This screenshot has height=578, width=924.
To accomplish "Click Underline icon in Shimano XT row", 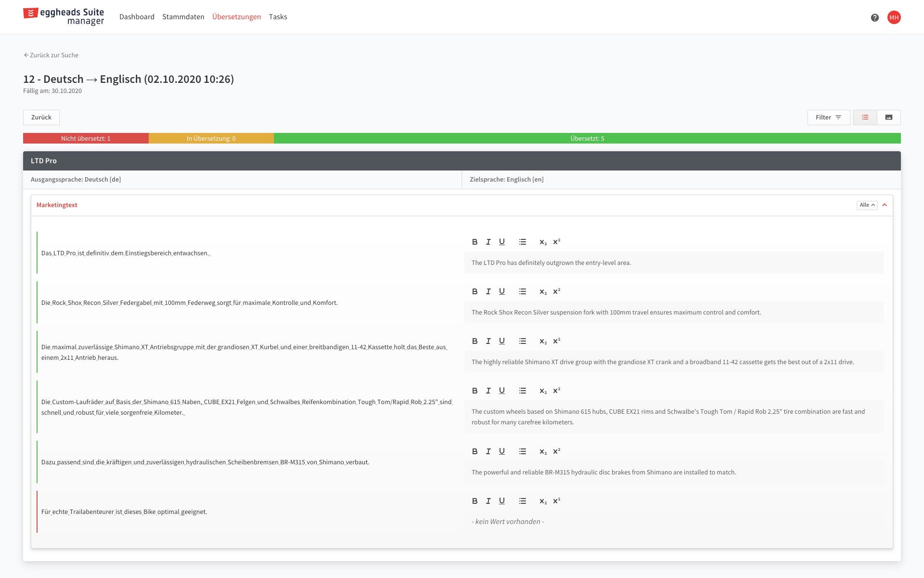I will [x=501, y=341].
